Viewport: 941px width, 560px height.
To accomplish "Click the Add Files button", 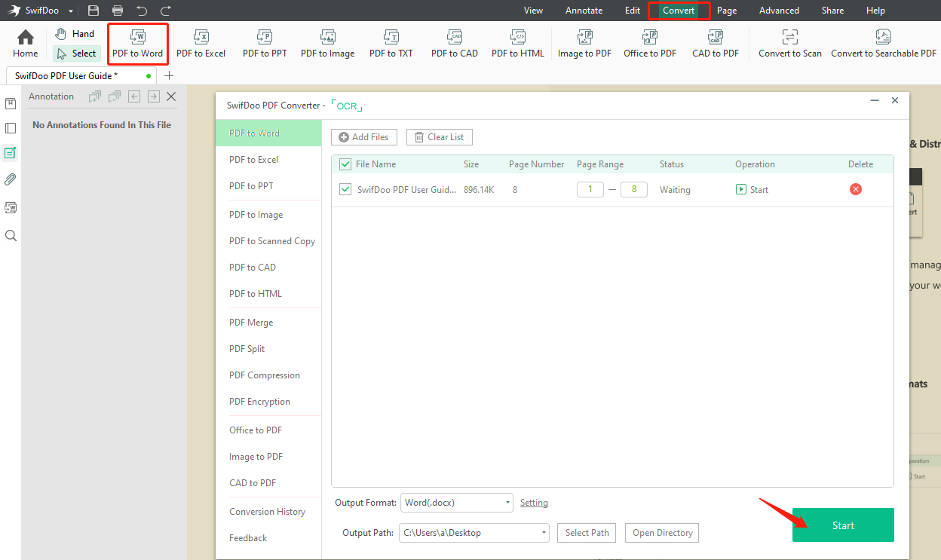I will 364,137.
